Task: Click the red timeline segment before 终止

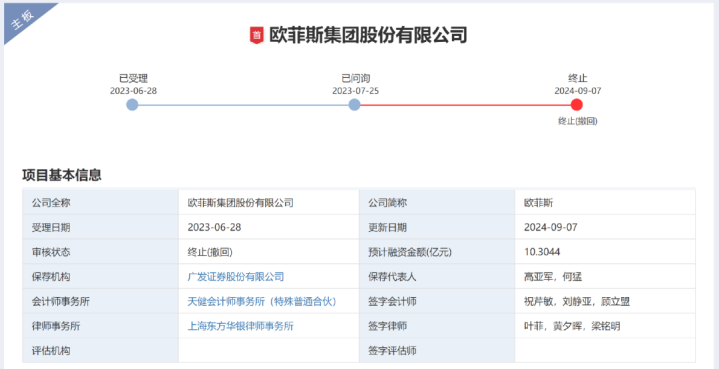Action: coord(465,105)
